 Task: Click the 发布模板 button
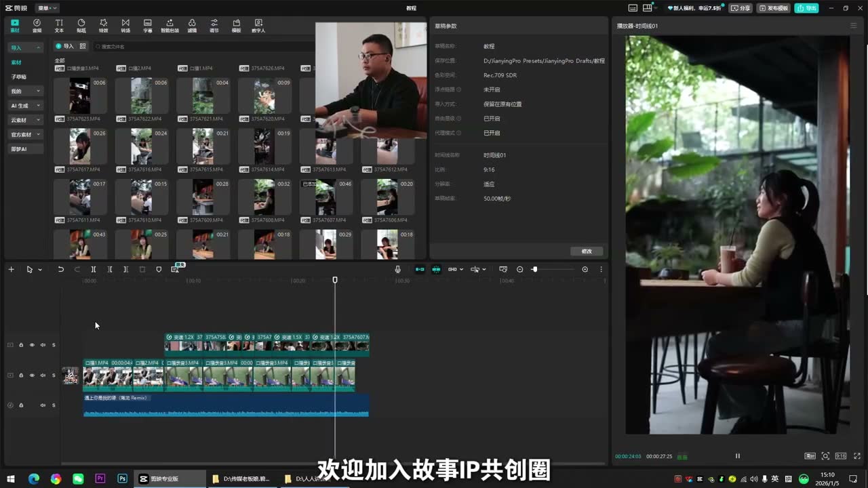point(774,8)
